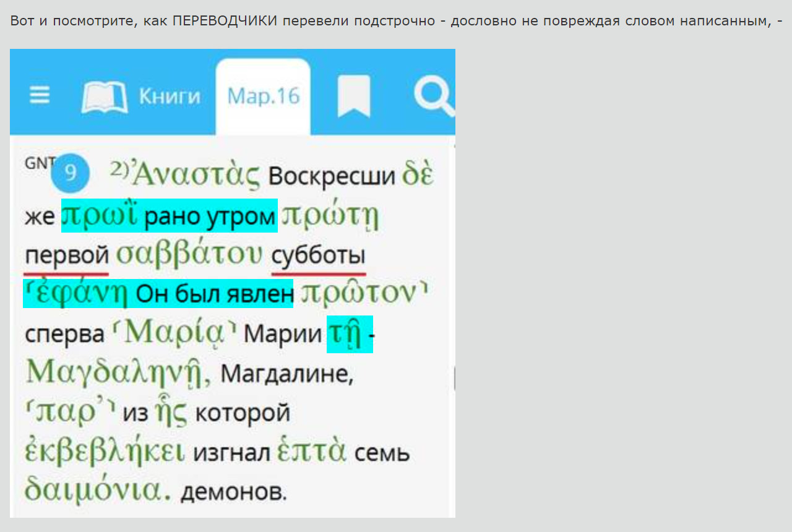Click Greek word σαββάτου

(x=190, y=254)
